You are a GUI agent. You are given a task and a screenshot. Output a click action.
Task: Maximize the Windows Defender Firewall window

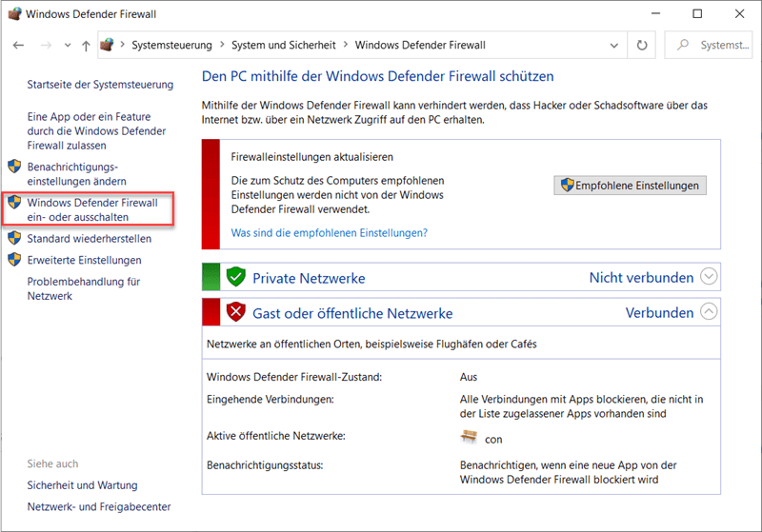[697, 13]
